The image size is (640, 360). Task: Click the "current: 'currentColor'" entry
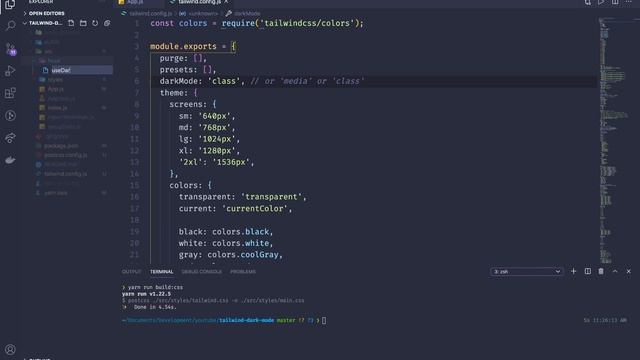tap(236, 209)
